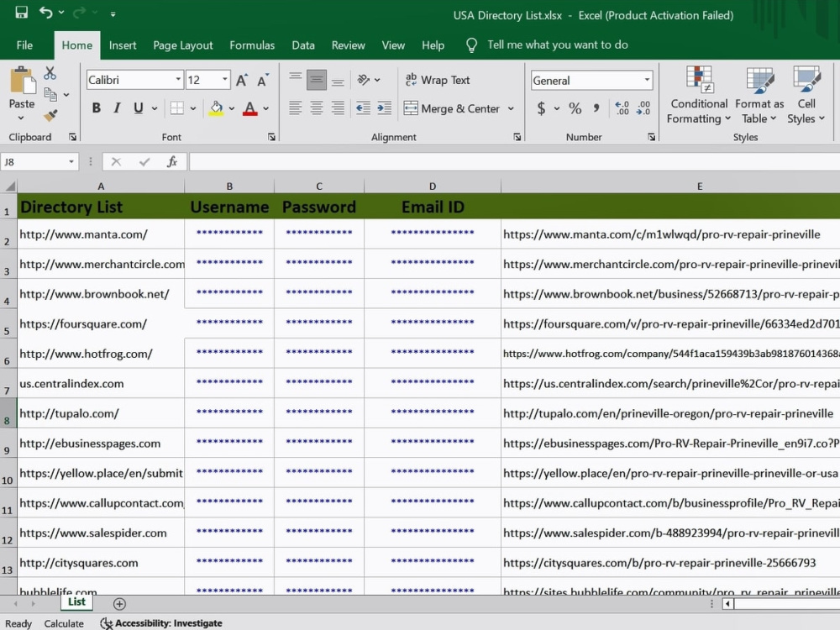Click Decrease Indent icon
This screenshot has width=840, height=630.
click(x=363, y=108)
